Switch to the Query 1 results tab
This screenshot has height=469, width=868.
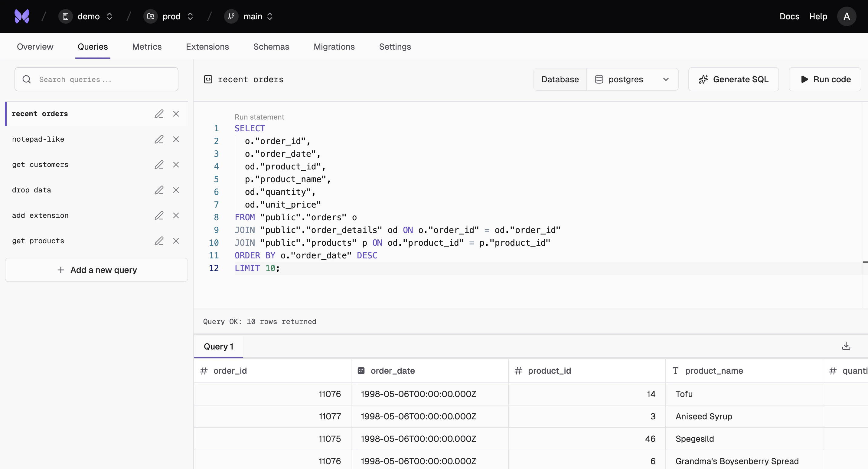(218, 346)
